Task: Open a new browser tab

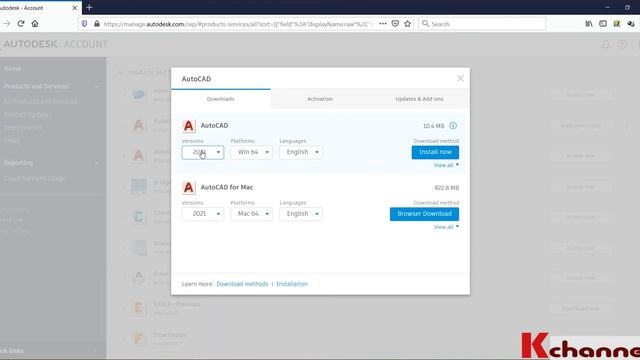Action: pyautogui.click(x=89, y=7)
